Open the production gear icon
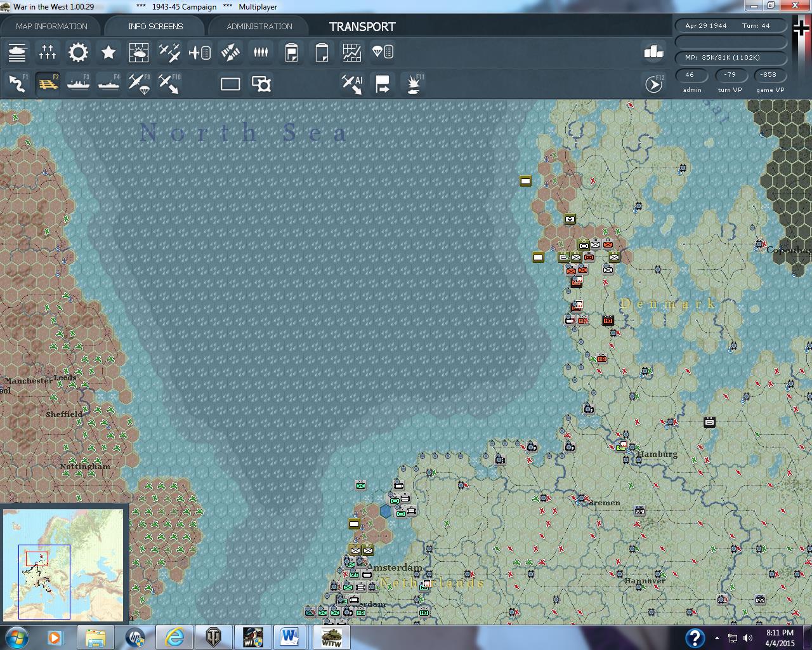 (78, 52)
